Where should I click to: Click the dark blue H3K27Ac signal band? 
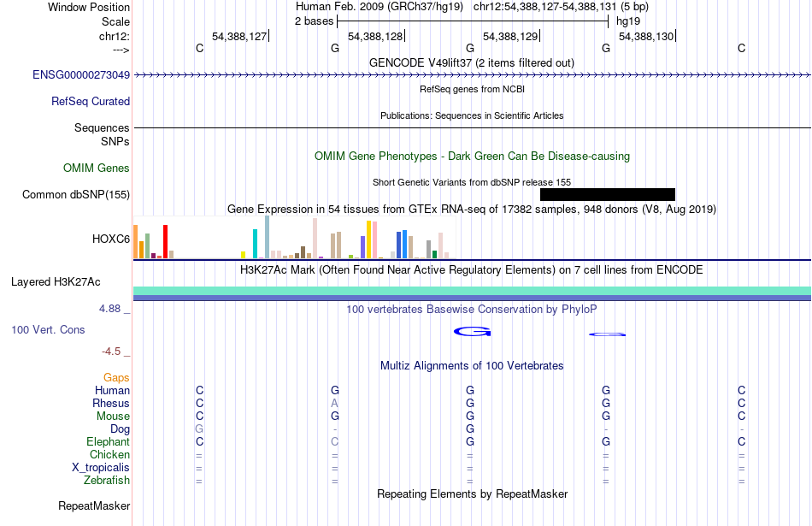click(473, 298)
